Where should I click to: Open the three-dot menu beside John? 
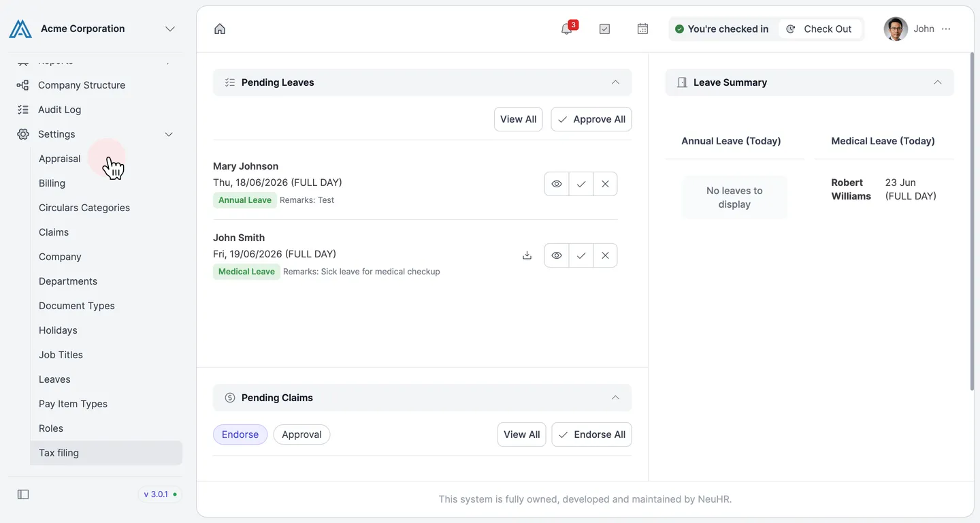(x=946, y=29)
